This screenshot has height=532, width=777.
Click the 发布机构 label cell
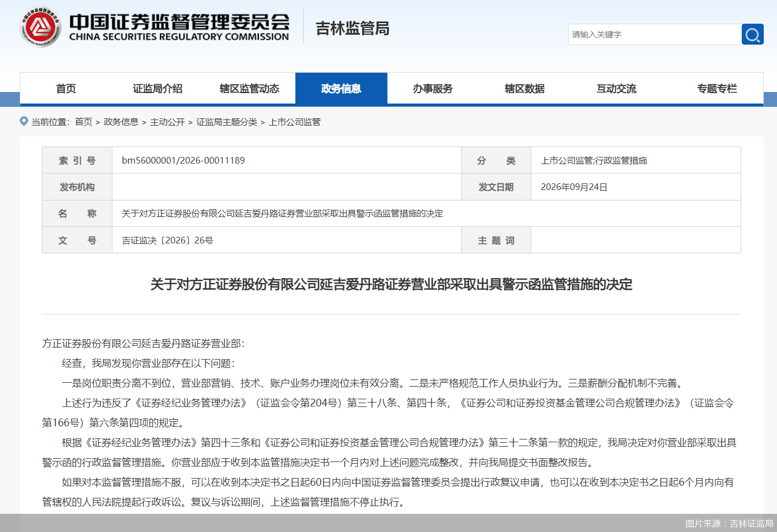77,187
